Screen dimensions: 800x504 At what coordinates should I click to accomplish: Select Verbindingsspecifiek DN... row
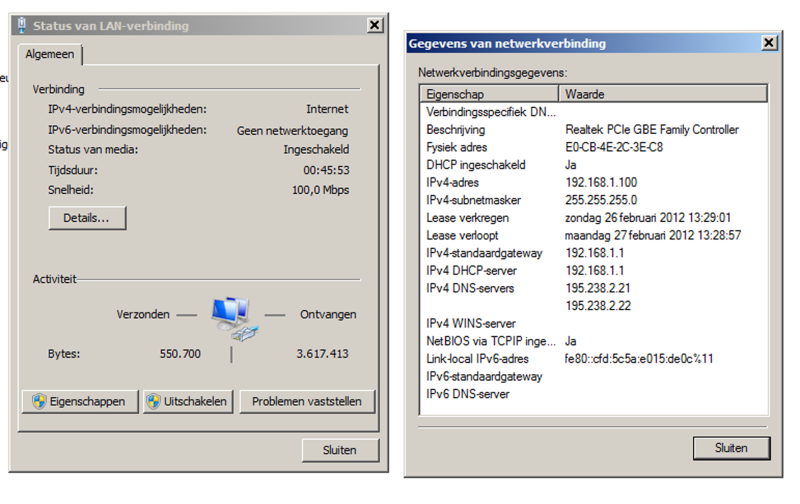[594, 112]
